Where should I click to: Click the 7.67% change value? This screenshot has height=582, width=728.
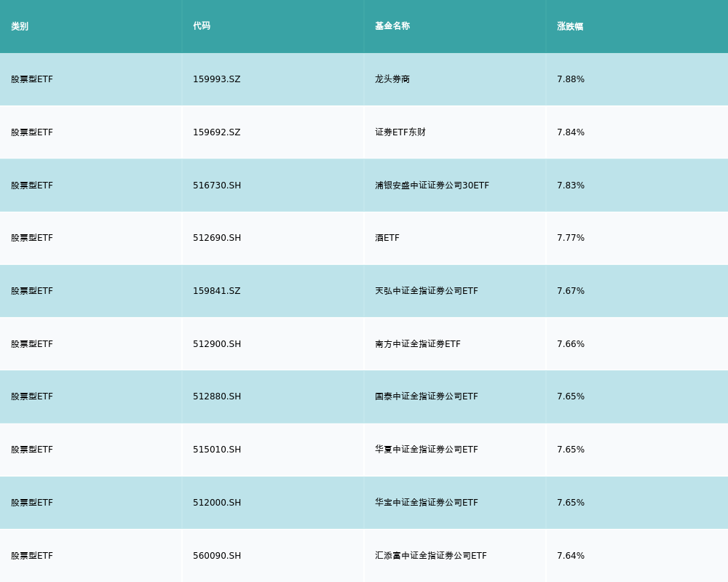[571, 291]
